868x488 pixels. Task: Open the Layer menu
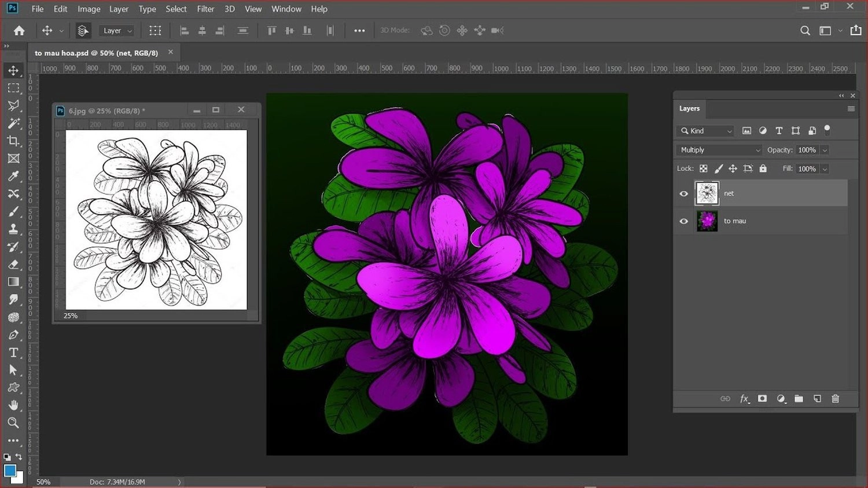[x=119, y=9]
